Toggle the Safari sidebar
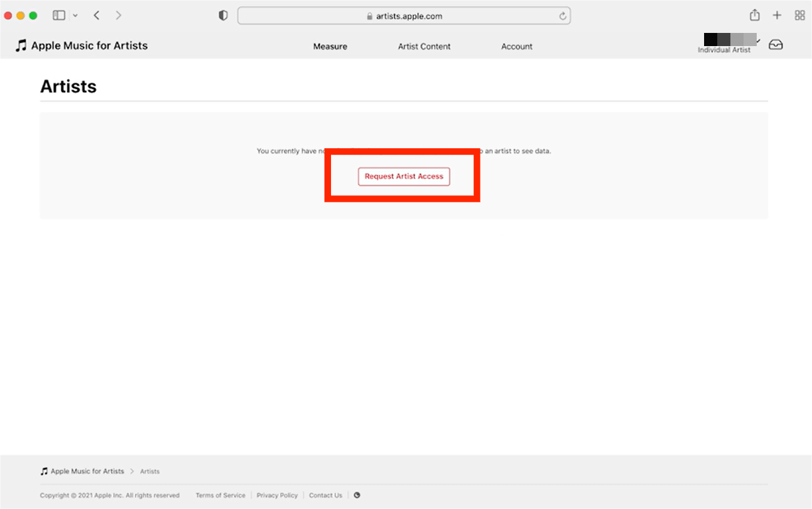The image size is (812, 509). (59, 15)
